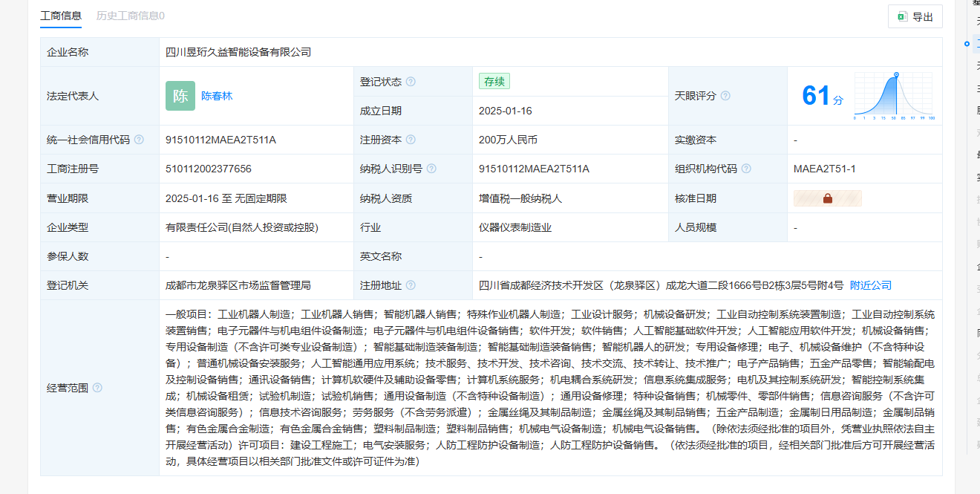
Task: Click help icon beside 经营范围
Action: point(97,388)
